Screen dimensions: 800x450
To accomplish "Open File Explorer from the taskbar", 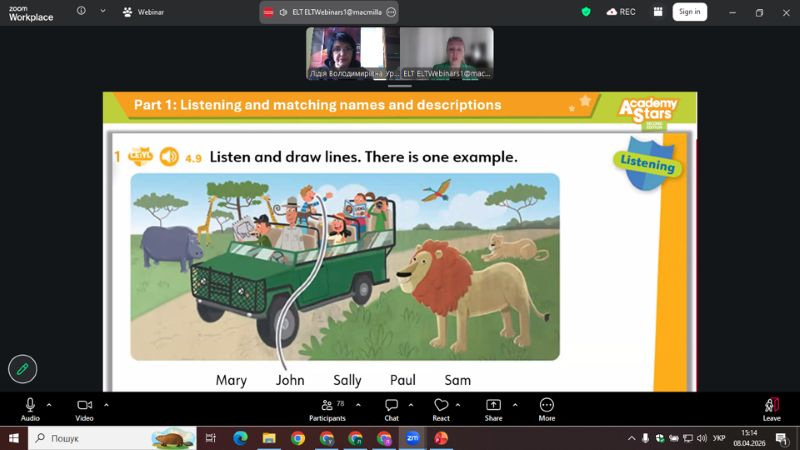I will click(x=269, y=438).
